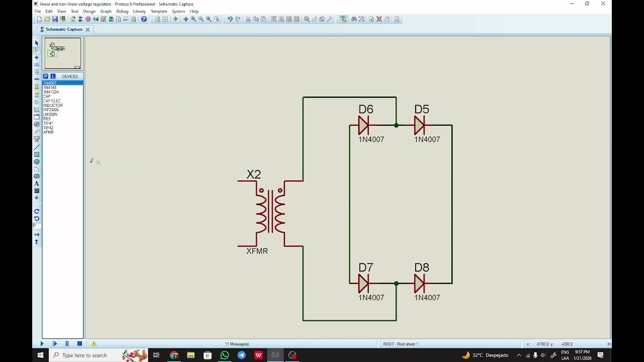Screen dimensions: 644x362
Task: Click the warning messages icon in status bar
Action: coord(94,344)
